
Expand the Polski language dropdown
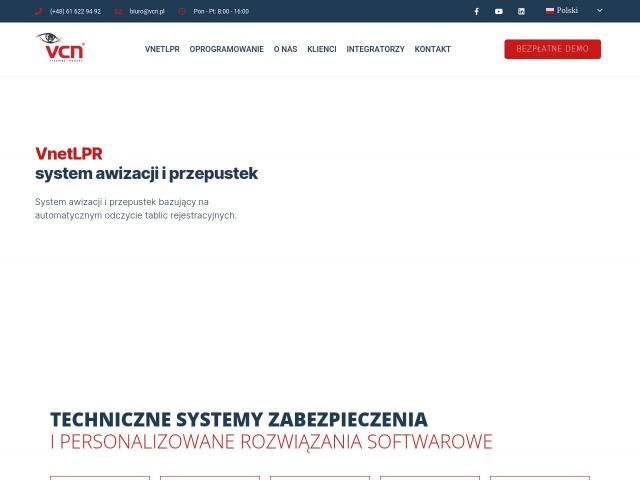click(x=574, y=11)
